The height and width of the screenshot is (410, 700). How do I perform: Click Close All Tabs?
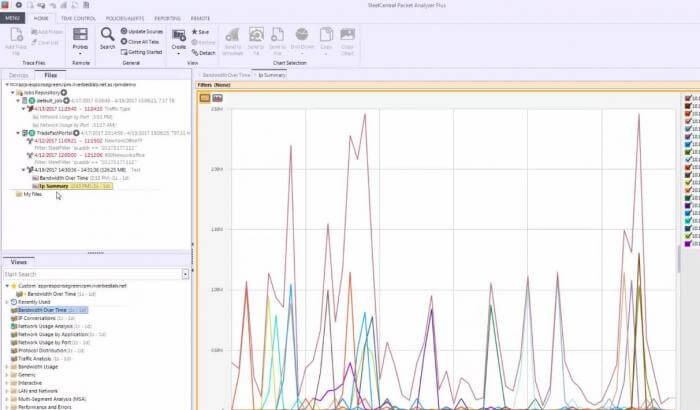140,42
